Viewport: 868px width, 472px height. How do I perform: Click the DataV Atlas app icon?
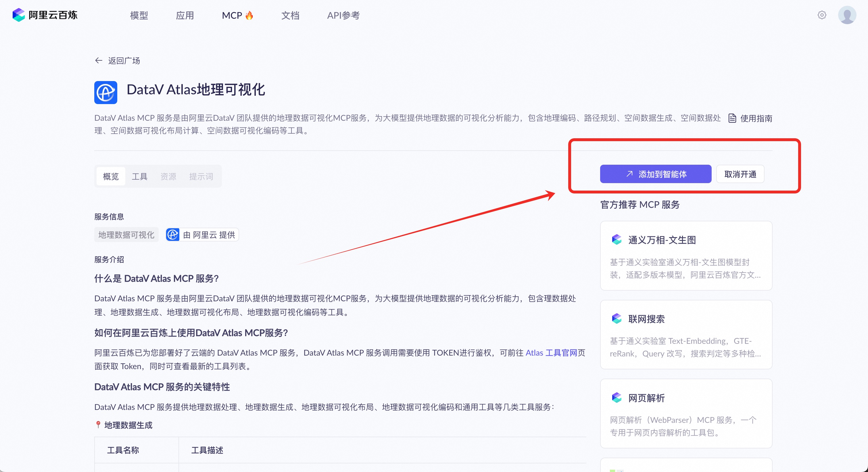[x=105, y=92]
